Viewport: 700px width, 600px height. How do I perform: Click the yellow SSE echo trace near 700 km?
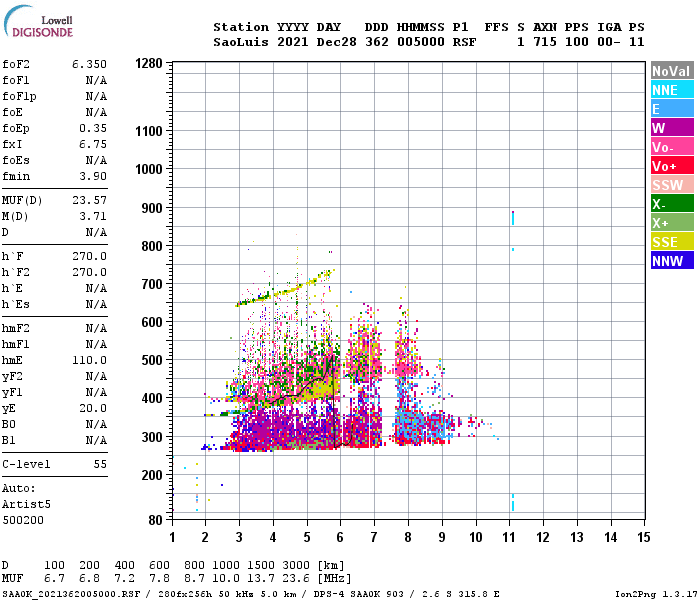tap(286, 288)
